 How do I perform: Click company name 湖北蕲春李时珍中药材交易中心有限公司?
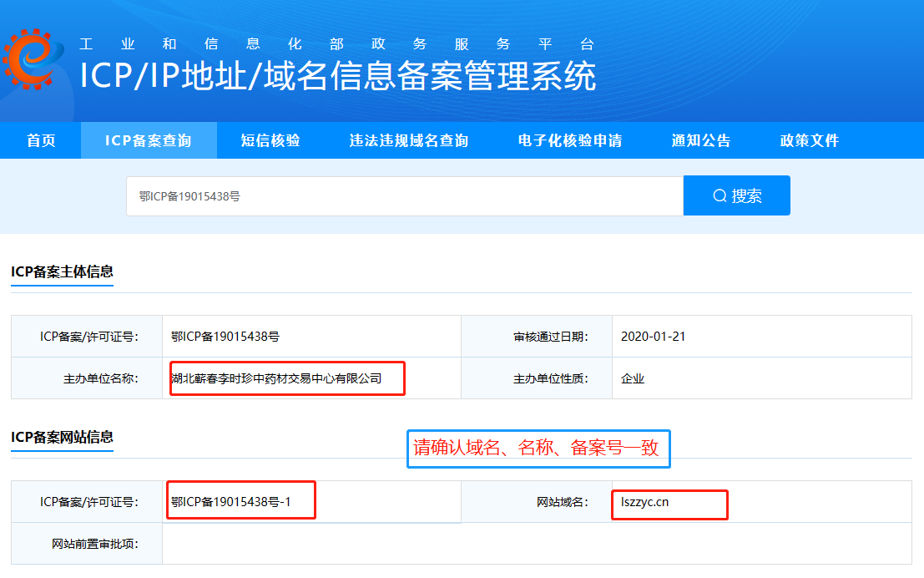point(276,378)
